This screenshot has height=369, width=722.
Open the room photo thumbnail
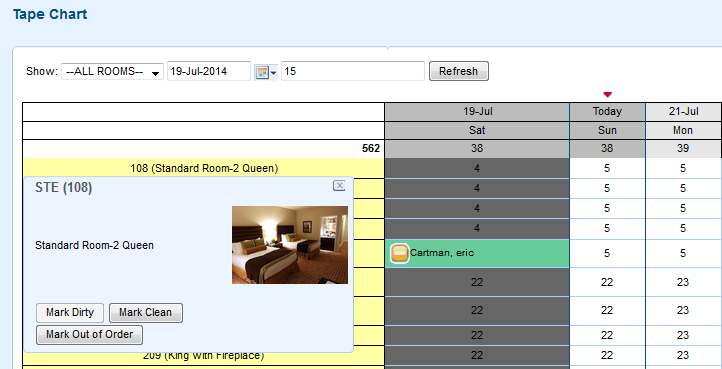point(290,245)
